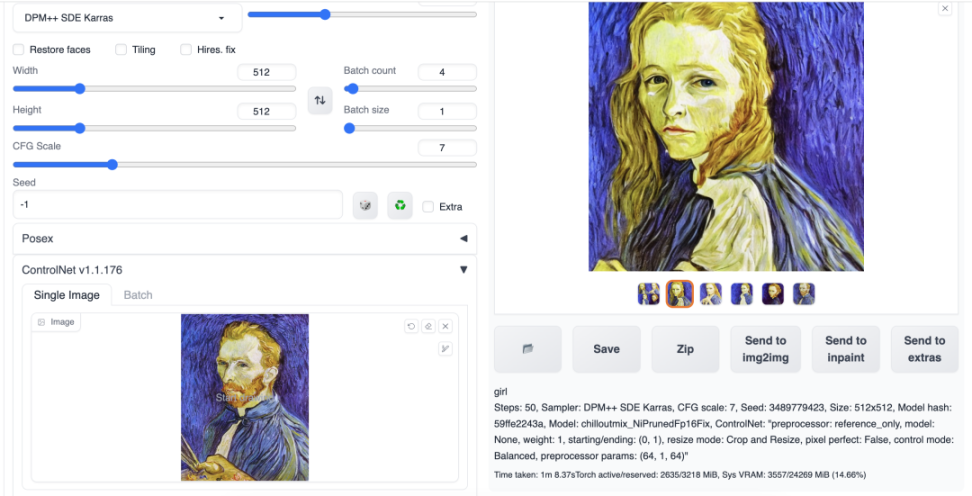Enable the Restore faces checkbox
972x496 pixels.
coord(19,50)
